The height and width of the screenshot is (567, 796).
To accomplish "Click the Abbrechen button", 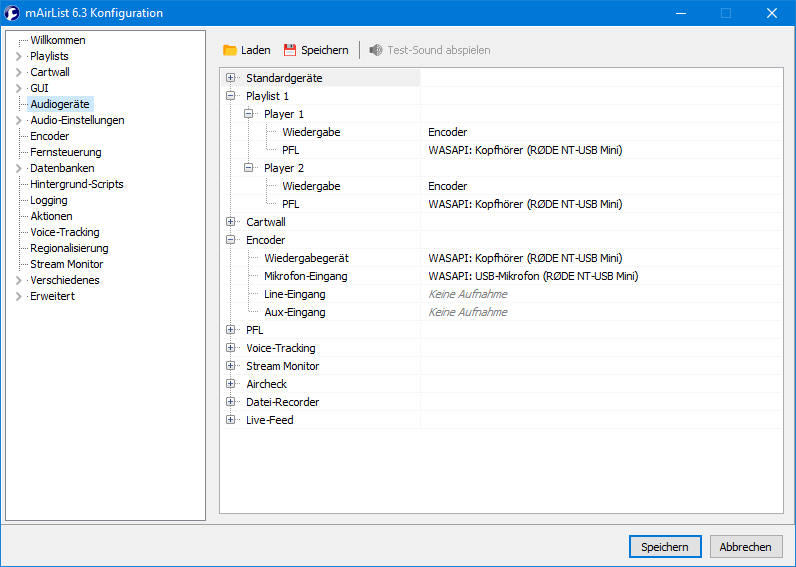I will (745, 547).
